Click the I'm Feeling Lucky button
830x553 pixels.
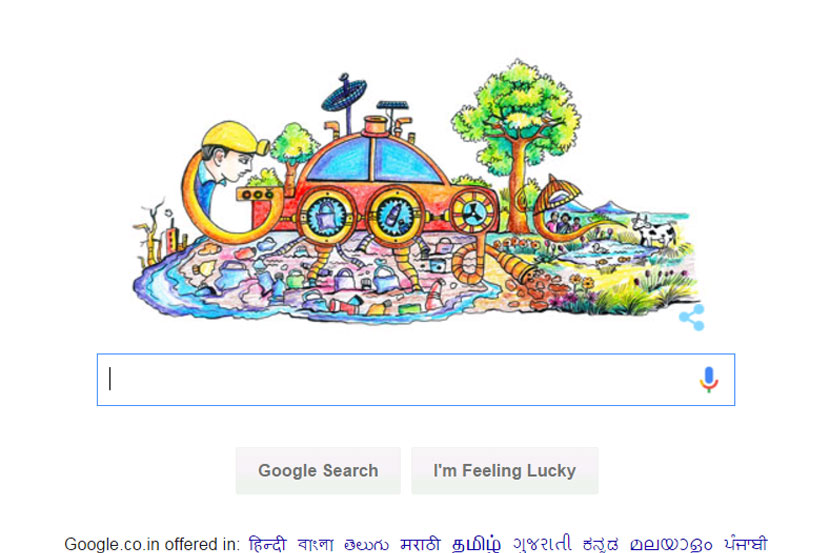pos(504,470)
